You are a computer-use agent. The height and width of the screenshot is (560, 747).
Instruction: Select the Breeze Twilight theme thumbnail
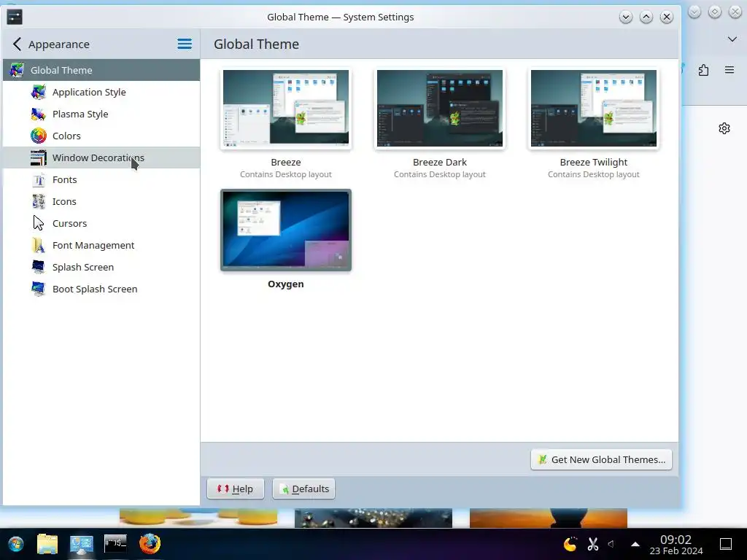(x=594, y=108)
